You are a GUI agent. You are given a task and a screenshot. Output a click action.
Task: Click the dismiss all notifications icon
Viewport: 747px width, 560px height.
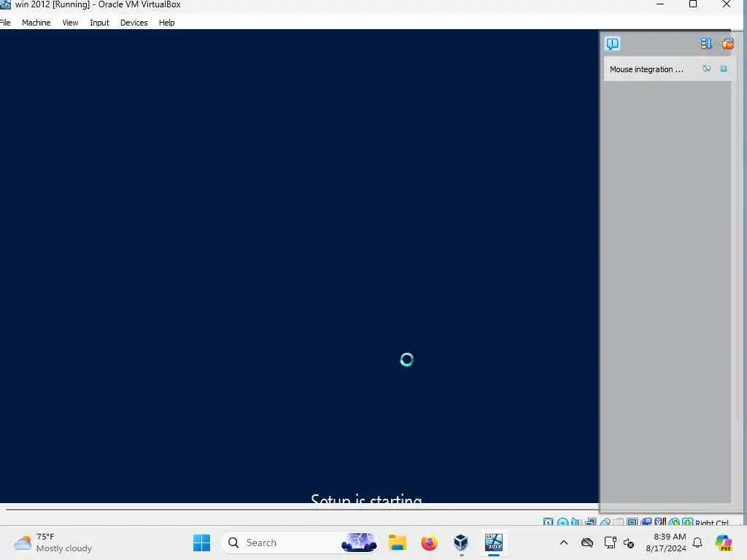tap(727, 44)
